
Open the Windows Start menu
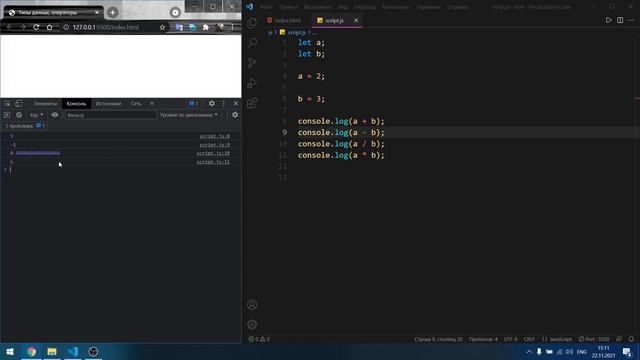click(10, 351)
